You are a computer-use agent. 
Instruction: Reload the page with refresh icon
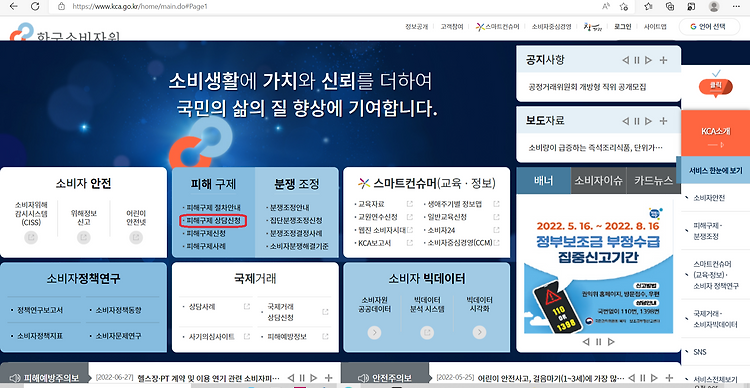point(35,6)
